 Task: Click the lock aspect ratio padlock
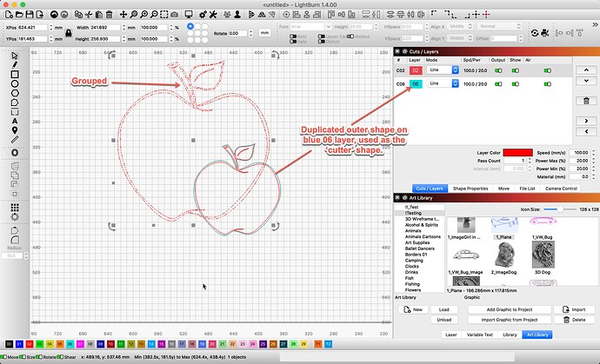pyautogui.click(x=69, y=33)
